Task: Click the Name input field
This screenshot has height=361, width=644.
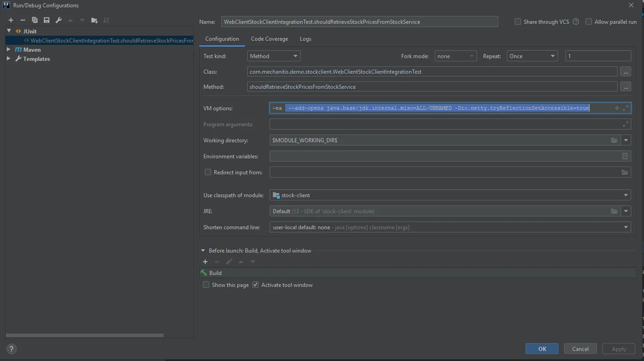Action: click(x=359, y=22)
